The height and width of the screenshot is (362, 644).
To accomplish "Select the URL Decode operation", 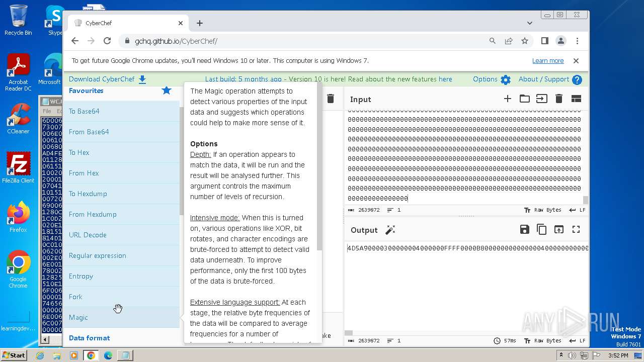I will click(x=121, y=235).
